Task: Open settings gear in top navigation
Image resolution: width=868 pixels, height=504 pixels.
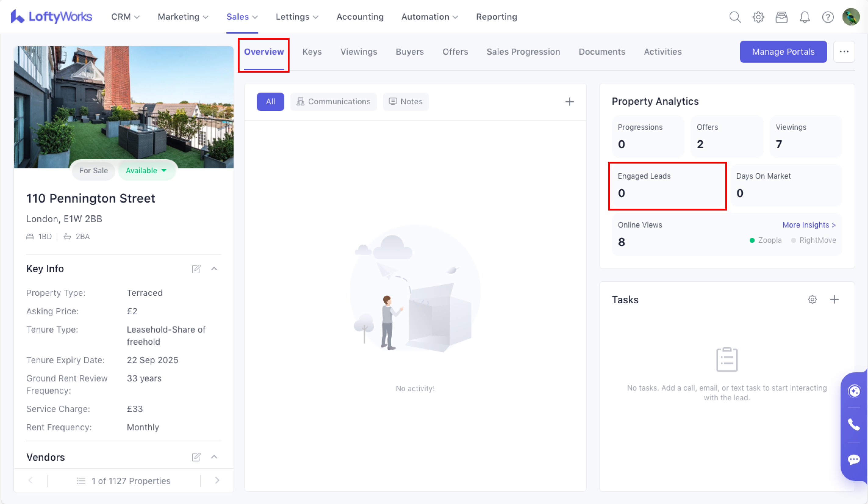Action: 758,17
